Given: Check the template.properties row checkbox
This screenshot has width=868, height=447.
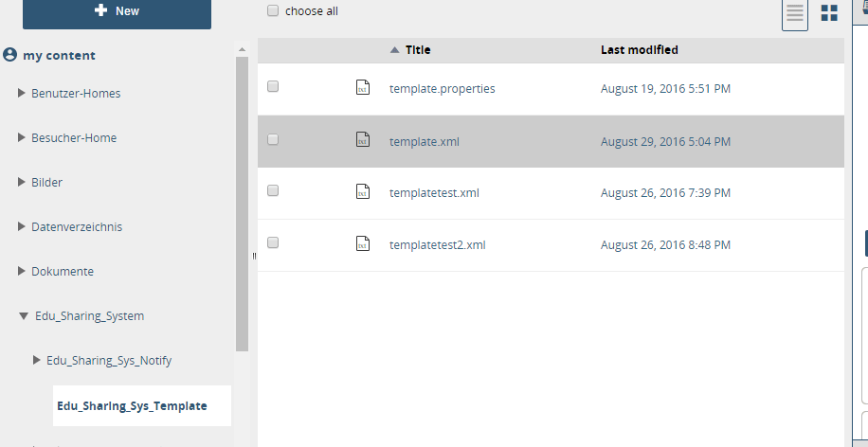Looking at the screenshot, I should (273, 86).
